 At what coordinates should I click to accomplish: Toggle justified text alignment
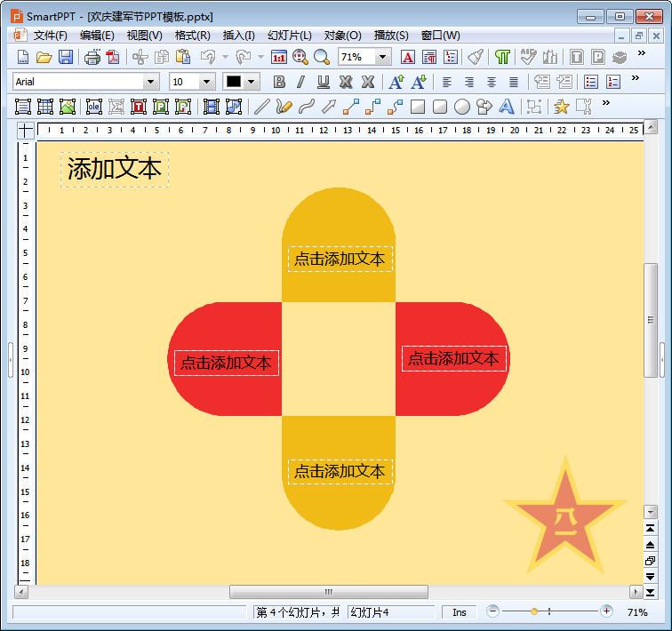pyautogui.click(x=514, y=82)
